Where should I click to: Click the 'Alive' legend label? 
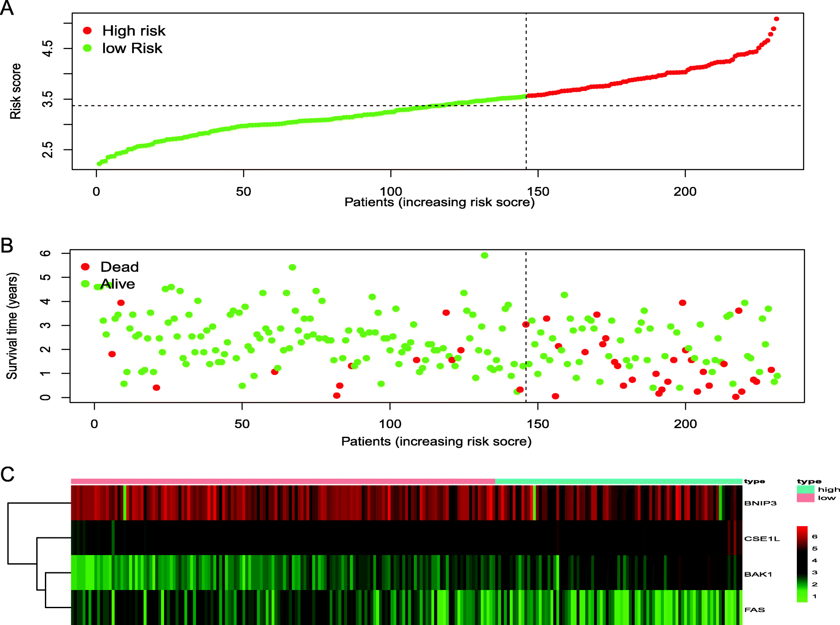pos(118,284)
